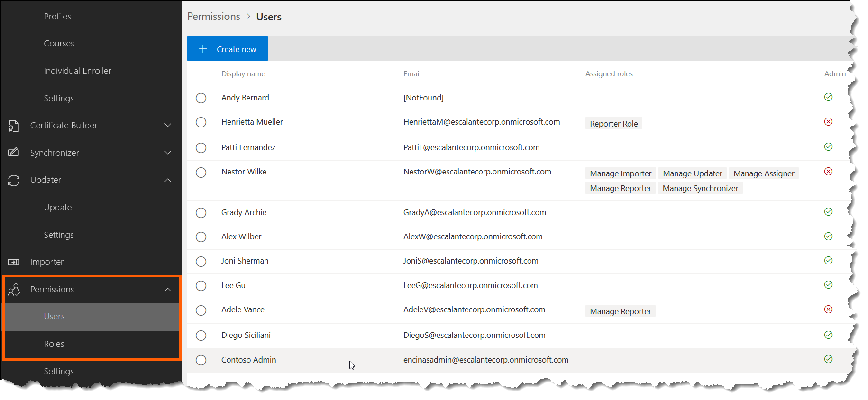Click Adele Vance's red admin X icon
The height and width of the screenshot is (400, 868).
pyautogui.click(x=828, y=309)
